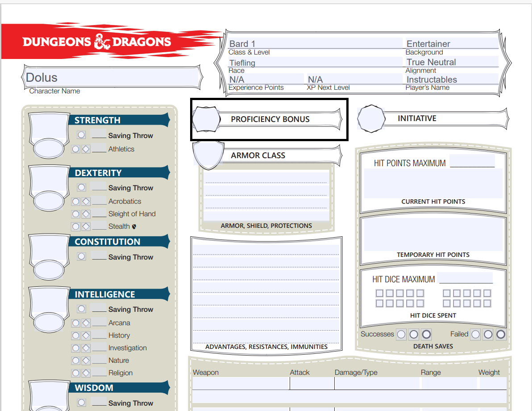Viewport: 532px width, 411px height.
Task: Select the Initiative value box
Action: tap(371, 118)
